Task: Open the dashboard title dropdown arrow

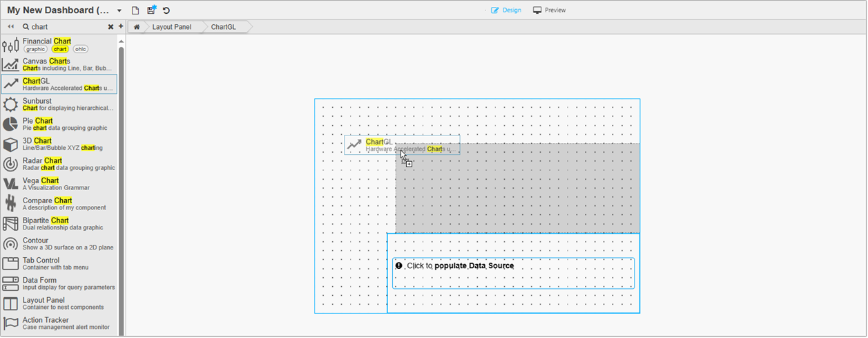Action: 119,11
